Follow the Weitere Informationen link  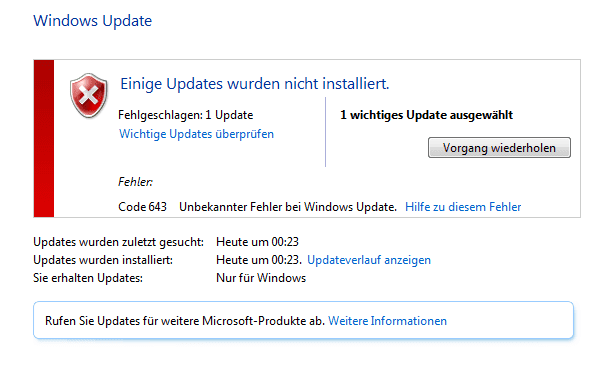(x=387, y=321)
